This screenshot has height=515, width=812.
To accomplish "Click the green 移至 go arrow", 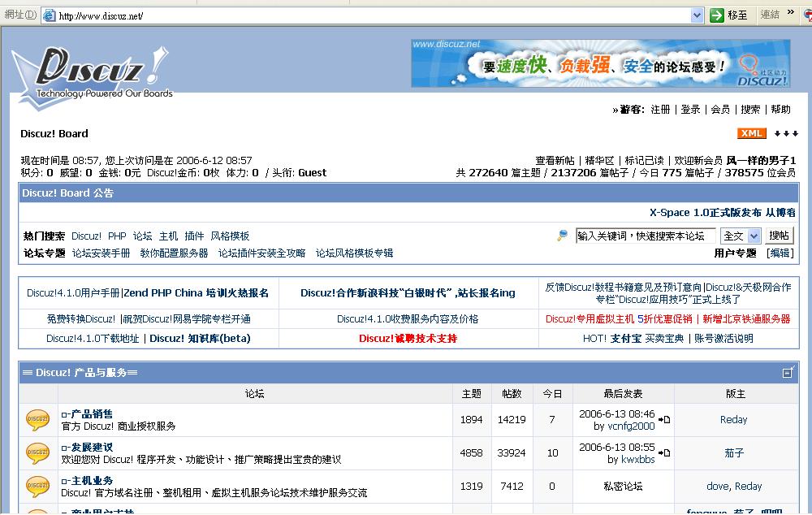I will [x=717, y=15].
